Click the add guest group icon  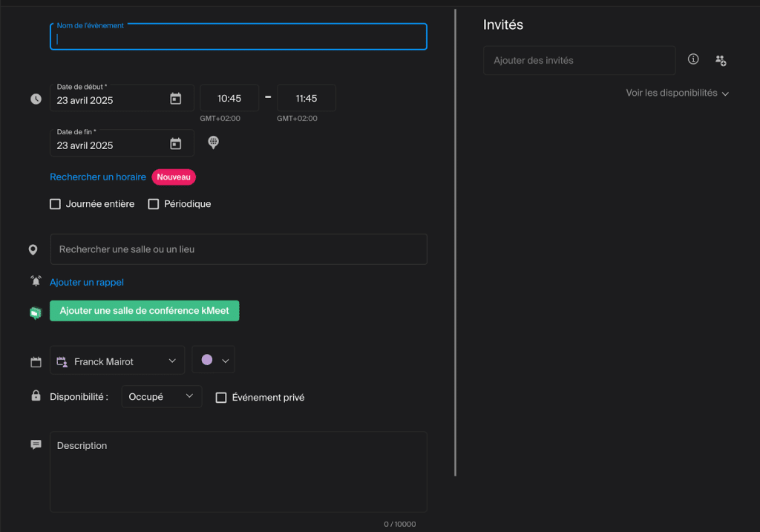[721, 60]
